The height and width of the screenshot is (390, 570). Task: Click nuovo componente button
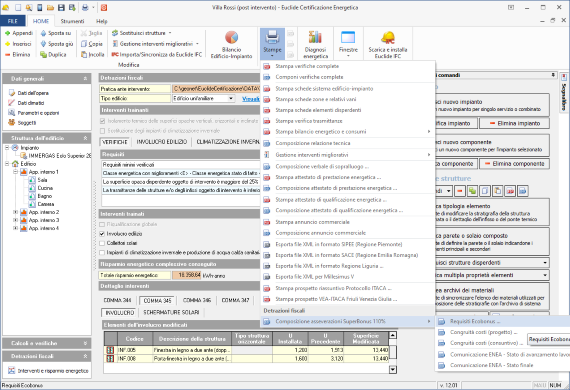tap(492, 145)
